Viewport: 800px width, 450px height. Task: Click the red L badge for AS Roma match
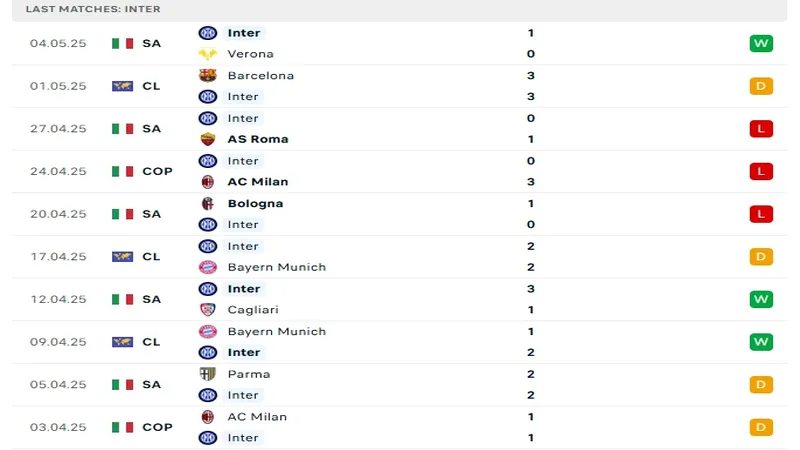[761, 128]
